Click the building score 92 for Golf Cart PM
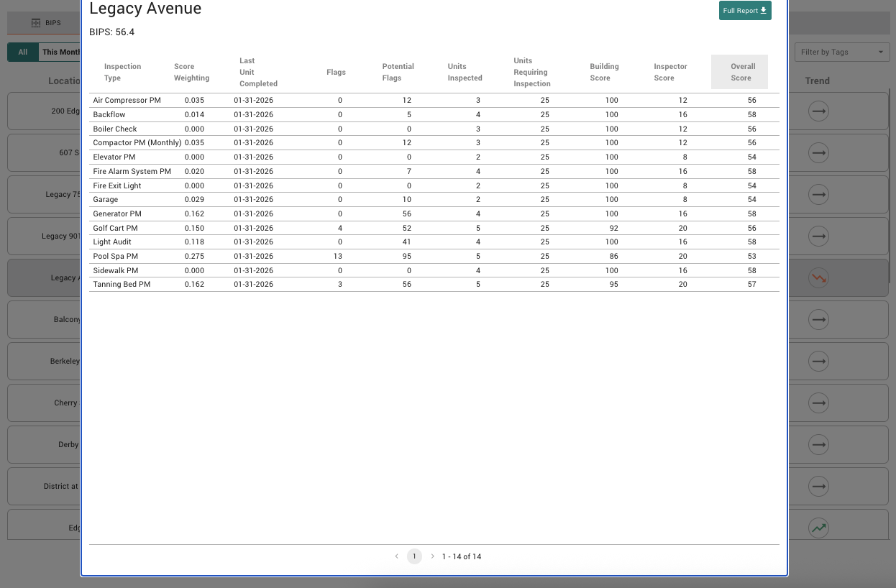The height and width of the screenshot is (588, 896). point(613,228)
